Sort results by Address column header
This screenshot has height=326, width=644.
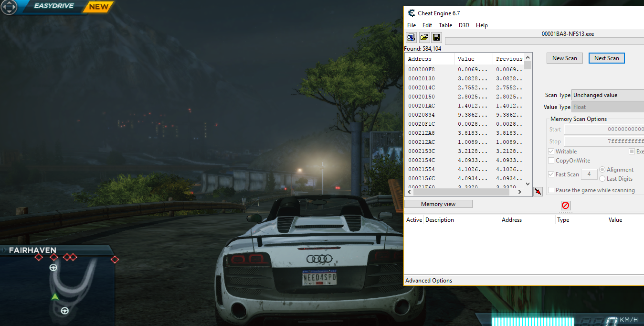430,59
